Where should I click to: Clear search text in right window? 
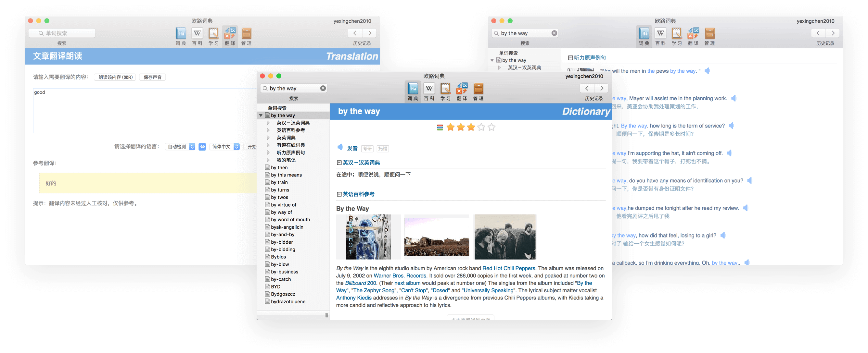[x=554, y=33]
